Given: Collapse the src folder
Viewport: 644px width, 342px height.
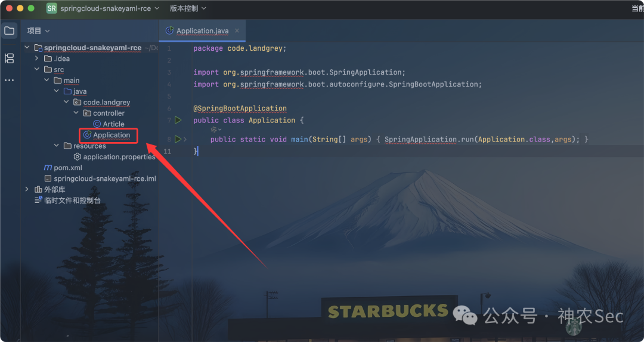Looking at the screenshot, I should pyautogui.click(x=37, y=69).
